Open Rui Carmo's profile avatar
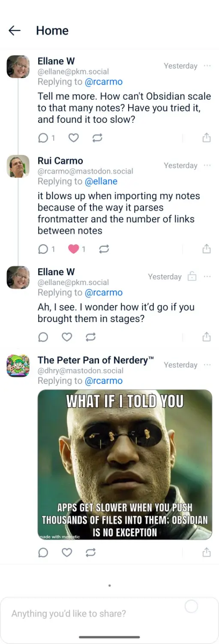Viewport: 219px width, 644px height. tap(18, 166)
